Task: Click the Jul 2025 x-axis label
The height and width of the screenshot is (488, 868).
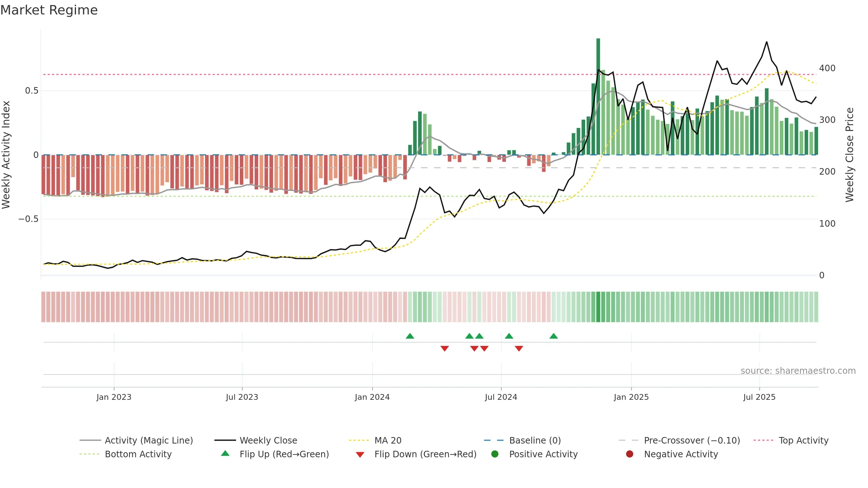Action: click(x=759, y=397)
